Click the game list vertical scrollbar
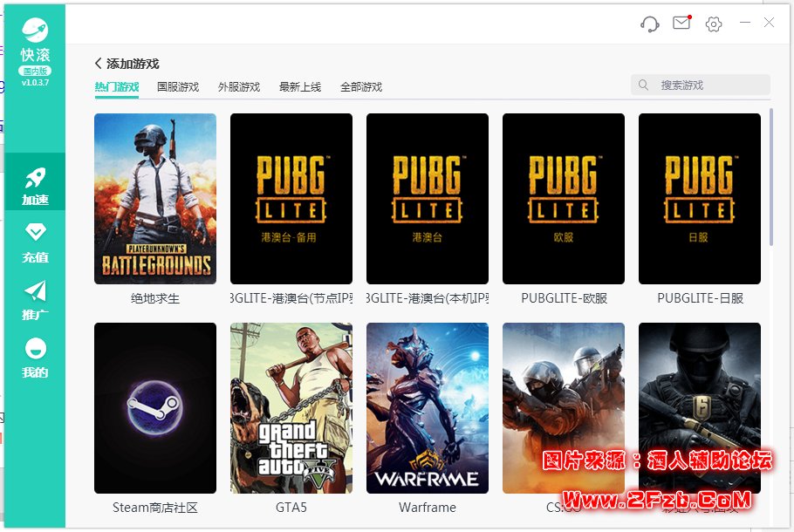 coord(771,177)
